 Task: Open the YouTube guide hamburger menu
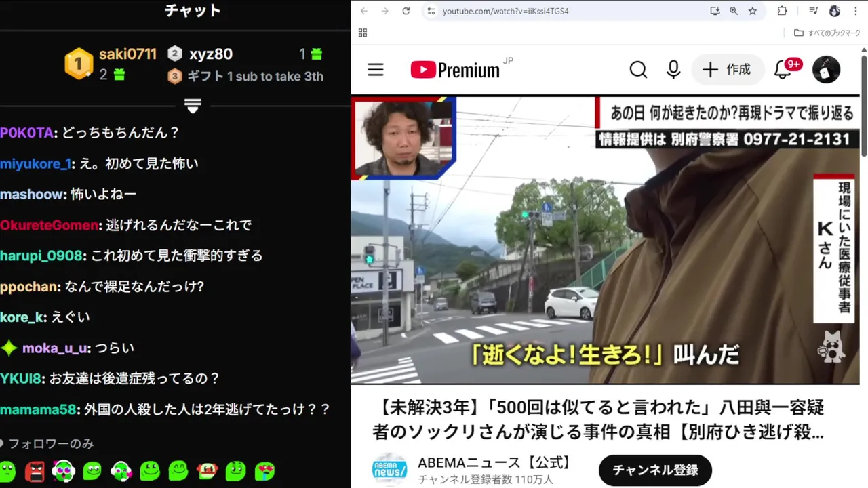[376, 70]
